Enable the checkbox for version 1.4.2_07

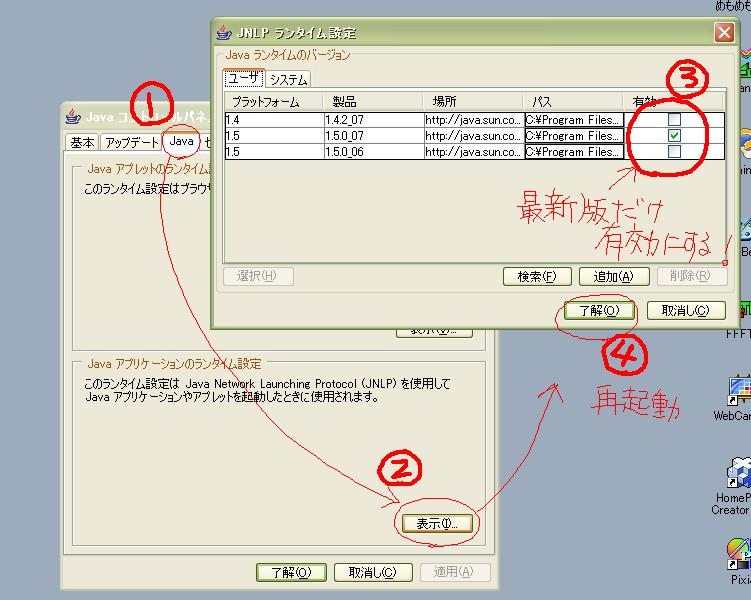(x=674, y=119)
